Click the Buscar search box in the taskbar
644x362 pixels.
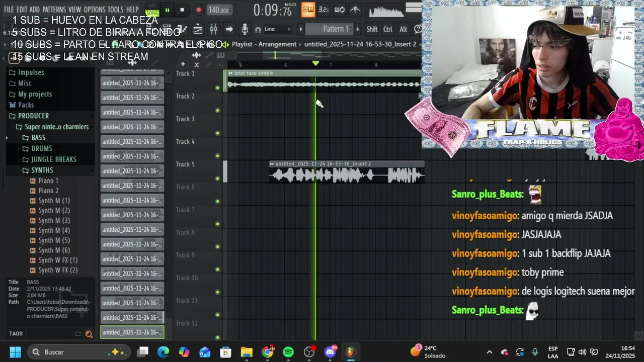click(78, 352)
